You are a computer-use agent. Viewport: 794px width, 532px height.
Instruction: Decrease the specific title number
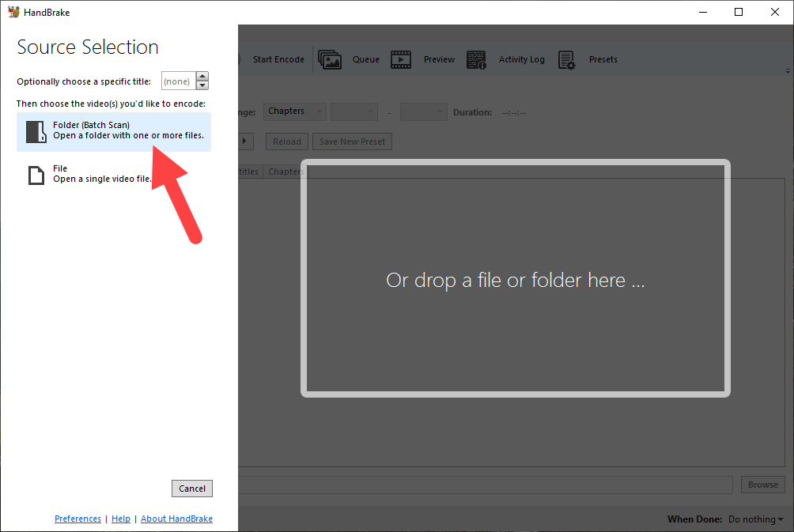202,85
